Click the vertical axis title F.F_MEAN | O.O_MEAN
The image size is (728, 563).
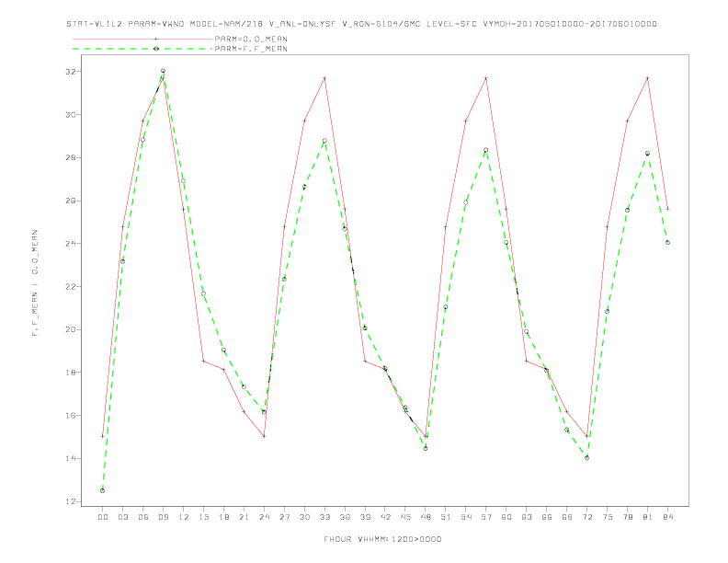click(35, 283)
